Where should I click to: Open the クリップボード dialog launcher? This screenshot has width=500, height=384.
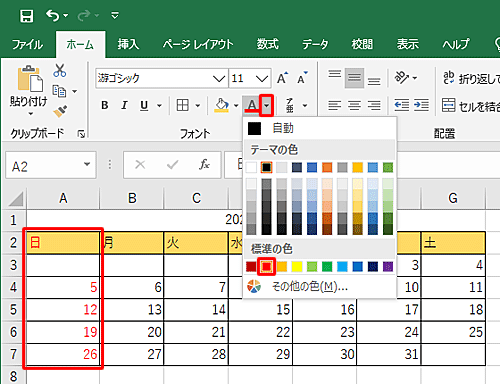pyautogui.click(x=81, y=134)
